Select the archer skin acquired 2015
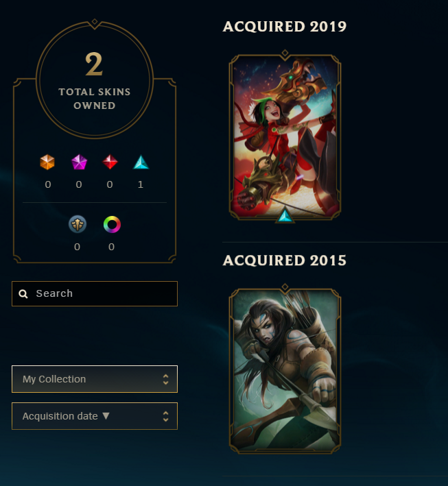The width and height of the screenshot is (448, 486). [285, 369]
